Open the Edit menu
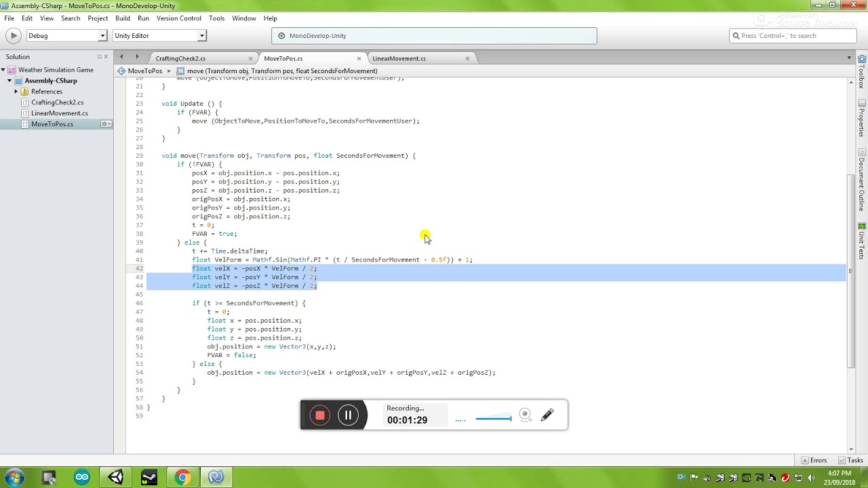The width and height of the screenshot is (868, 488). tap(27, 18)
